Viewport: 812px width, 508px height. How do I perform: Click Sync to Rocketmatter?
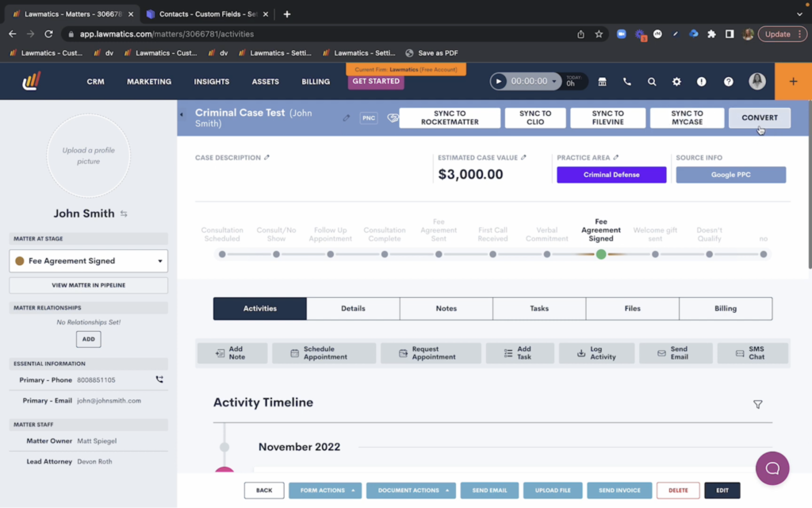pos(450,117)
